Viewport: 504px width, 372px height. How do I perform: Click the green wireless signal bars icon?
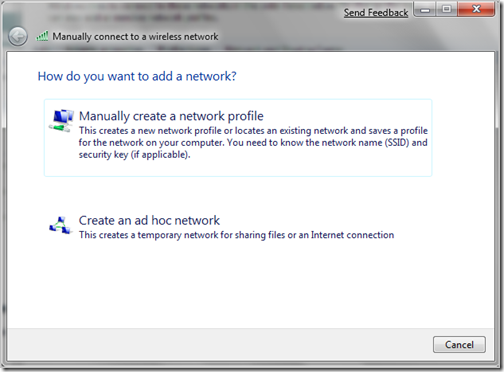(x=42, y=36)
